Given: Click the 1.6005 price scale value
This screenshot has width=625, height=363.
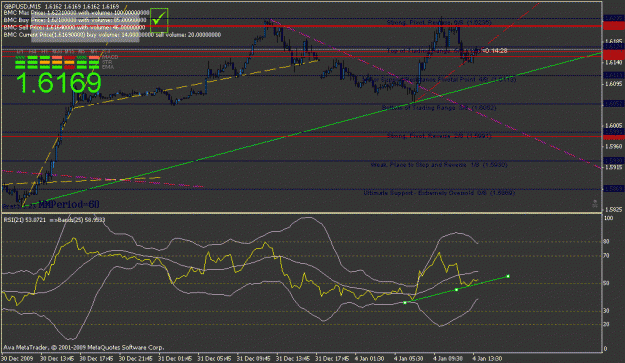Looking at the screenshot, I should [x=614, y=126].
